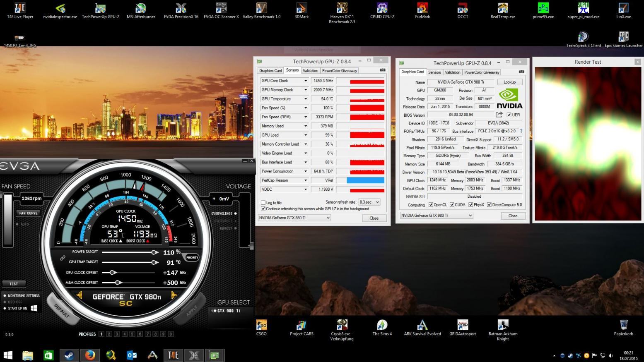Expand Power Consumption sensor dropdown
Screen dimensions: 644x362
306,171
